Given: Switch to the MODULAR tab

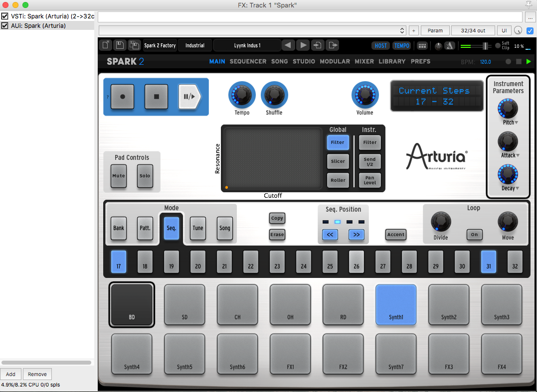Looking at the screenshot, I should [x=335, y=62].
